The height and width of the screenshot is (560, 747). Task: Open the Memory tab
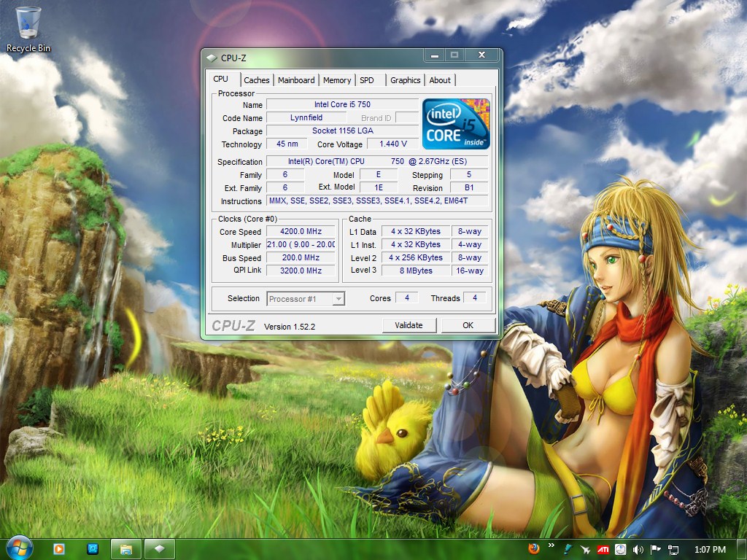pyautogui.click(x=337, y=80)
